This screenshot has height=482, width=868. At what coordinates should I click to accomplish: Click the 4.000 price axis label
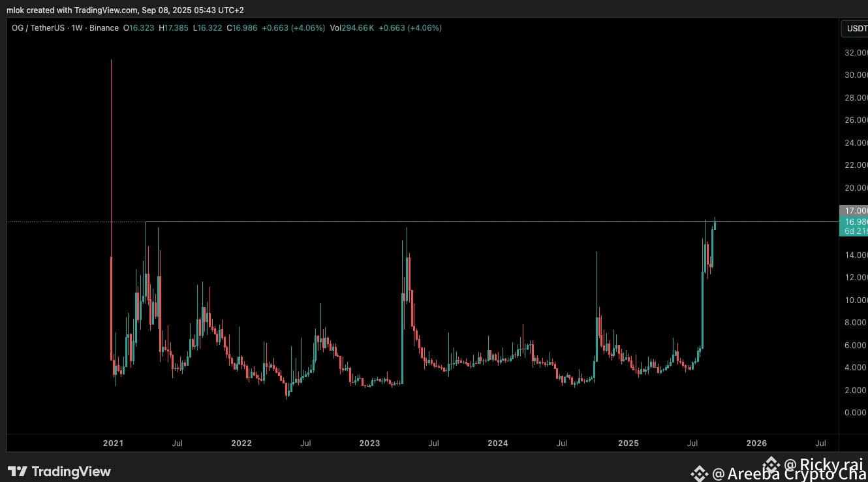pos(857,368)
